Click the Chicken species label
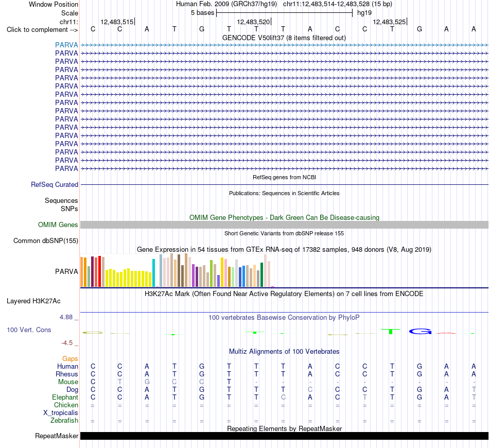Viewport: 489px width, 448px height. [66, 405]
